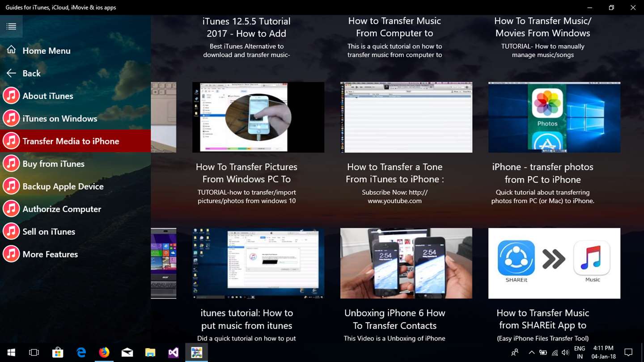The height and width of the screenshot is (362, 644).
Task: Click the Back arrow icon
Action: click(x=11, y=73)
